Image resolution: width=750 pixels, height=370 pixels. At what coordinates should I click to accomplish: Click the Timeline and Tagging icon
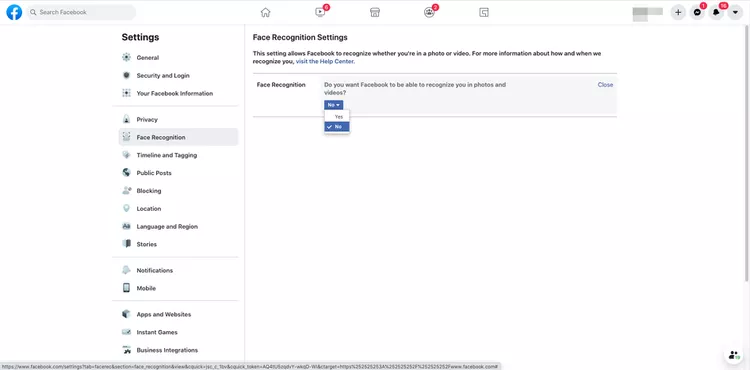pyautogui.click(x=126, y=155)
